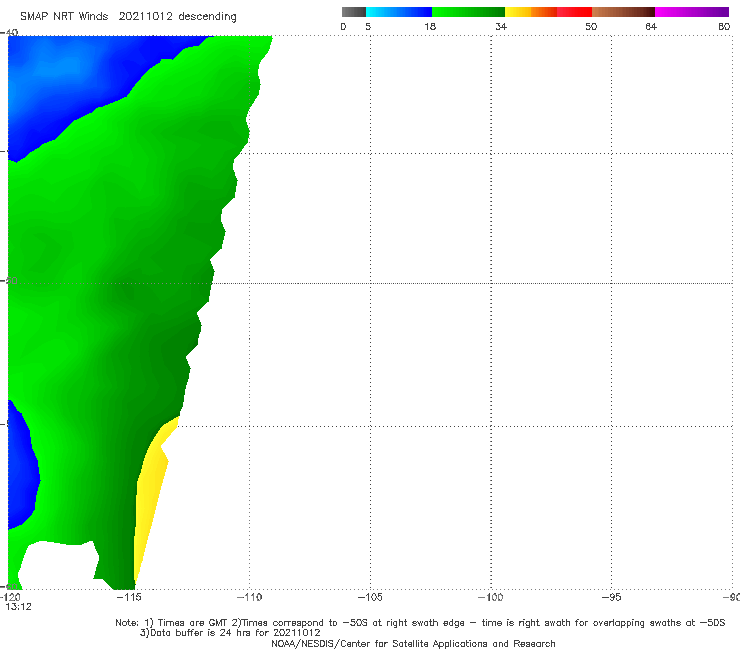The height and width of the screenshot is (650, 740).
Task: Click the color bar label '18'
Action: tap(430, 26)
